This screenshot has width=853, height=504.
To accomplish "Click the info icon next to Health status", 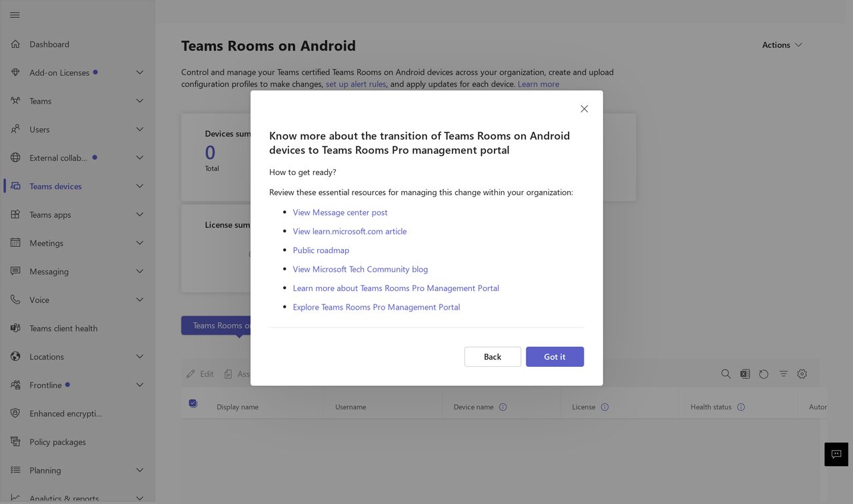I will 741,407.
